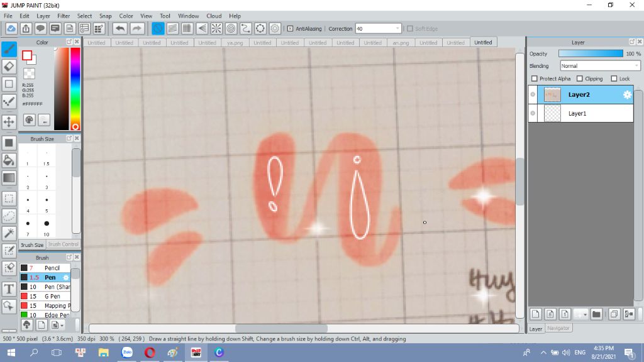Select the Pencil brush
The width and height of the screenshot is (644, 362).
[45, 268]
